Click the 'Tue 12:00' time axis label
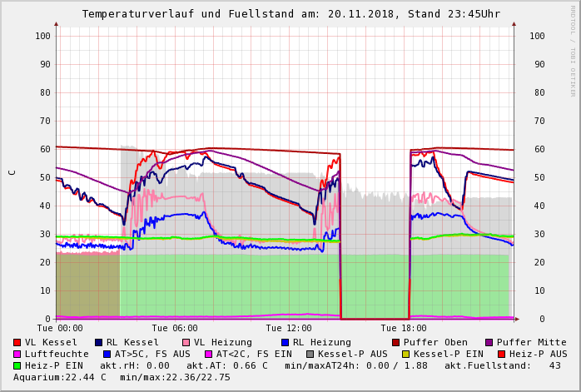Image resolution: width=581 pixels, height=392 pixels. point(289,329)
